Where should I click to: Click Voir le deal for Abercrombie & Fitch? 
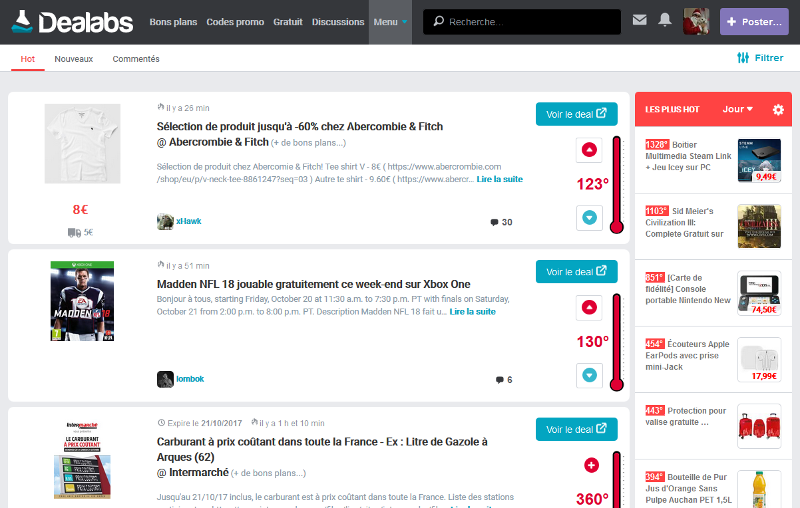coord(577,114)
